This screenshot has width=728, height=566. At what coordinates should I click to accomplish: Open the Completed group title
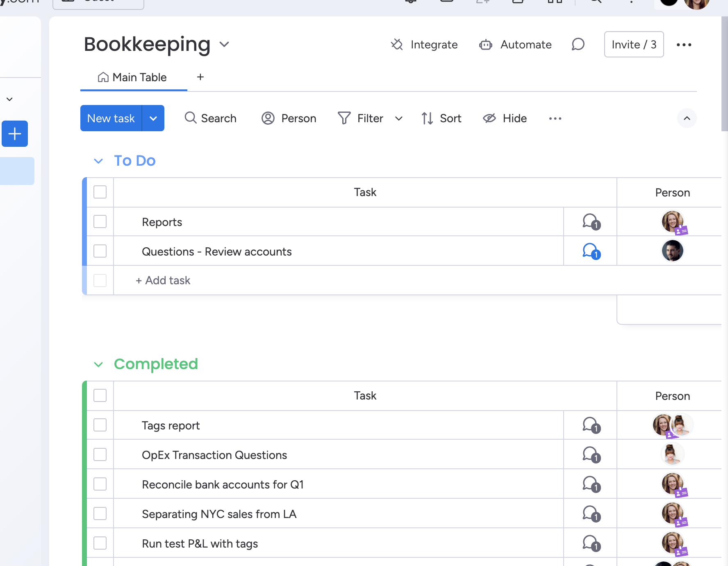pos(156,364)
